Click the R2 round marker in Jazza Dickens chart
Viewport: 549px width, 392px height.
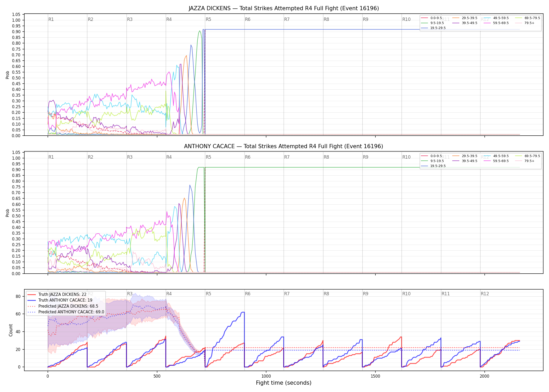coord(90,19)
